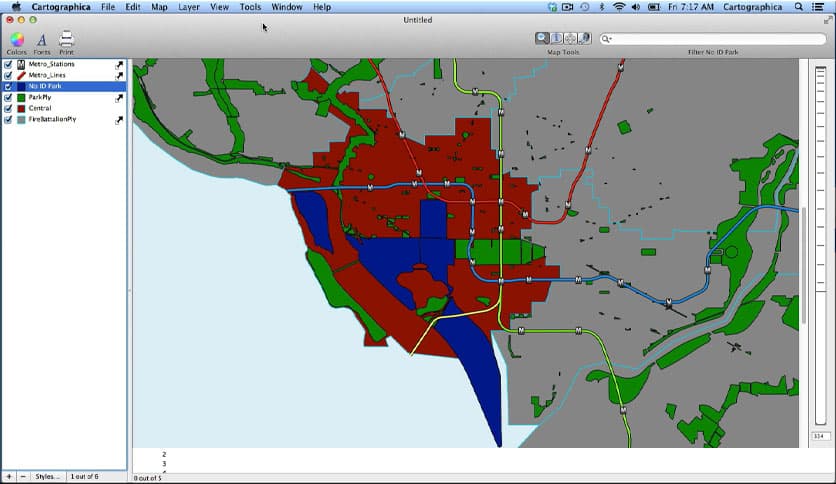The image size is (836, 484).
Task: Uncheck the Metro_Lines layer visibility
Action: 8,76
